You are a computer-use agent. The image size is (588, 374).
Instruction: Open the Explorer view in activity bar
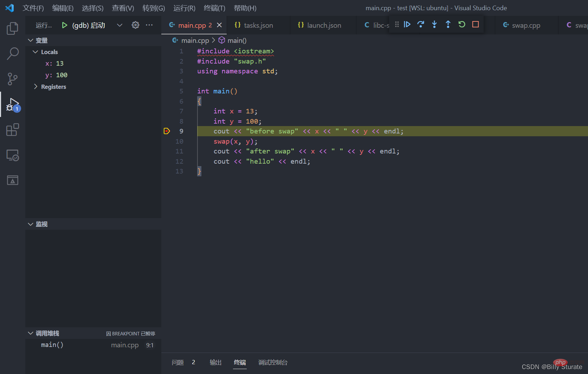(13, 28)
